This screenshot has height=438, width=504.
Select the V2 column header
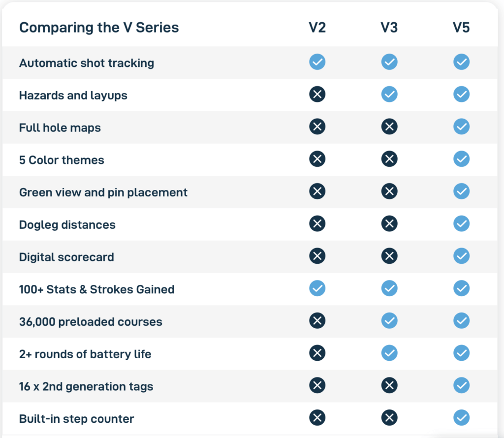(317, 28)
